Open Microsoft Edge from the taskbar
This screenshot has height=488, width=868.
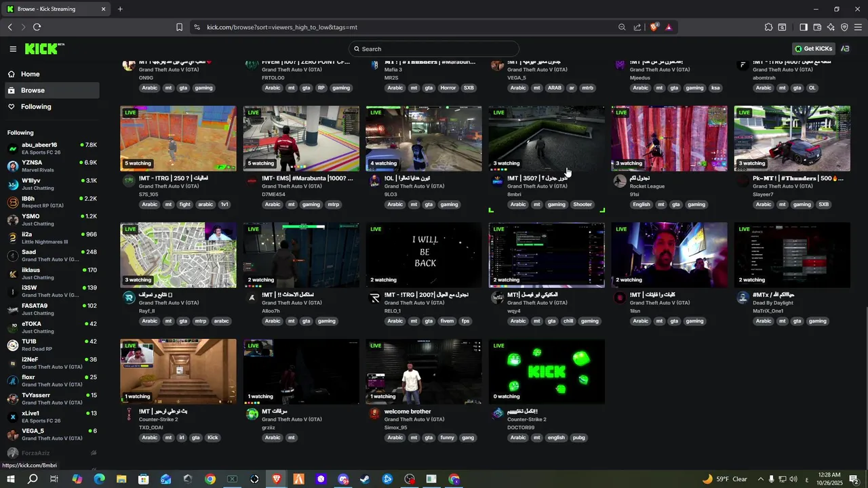pyautogui.click(x=99, y=479)
